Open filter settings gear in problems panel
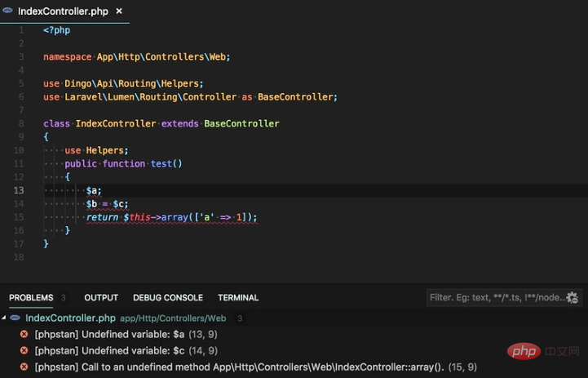 [x=573, y=298]
